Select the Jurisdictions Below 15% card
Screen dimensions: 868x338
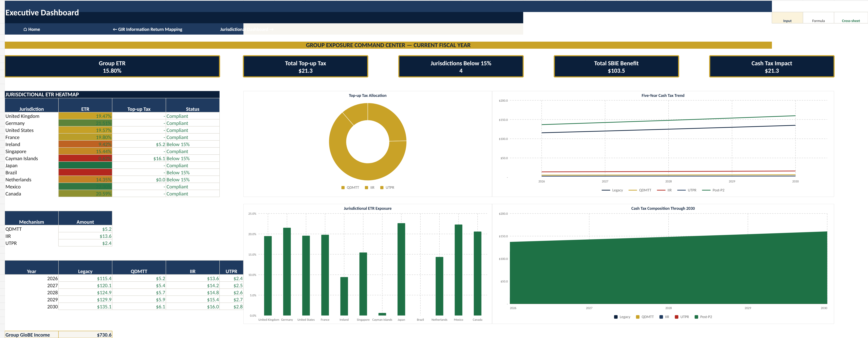pos(461,67)
